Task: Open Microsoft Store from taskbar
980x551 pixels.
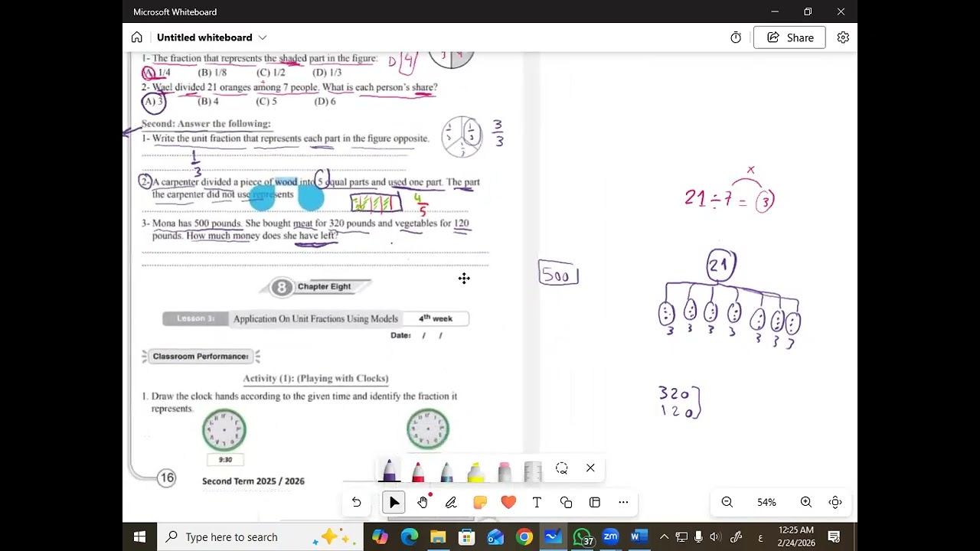Action: click(x=466, y=536)
